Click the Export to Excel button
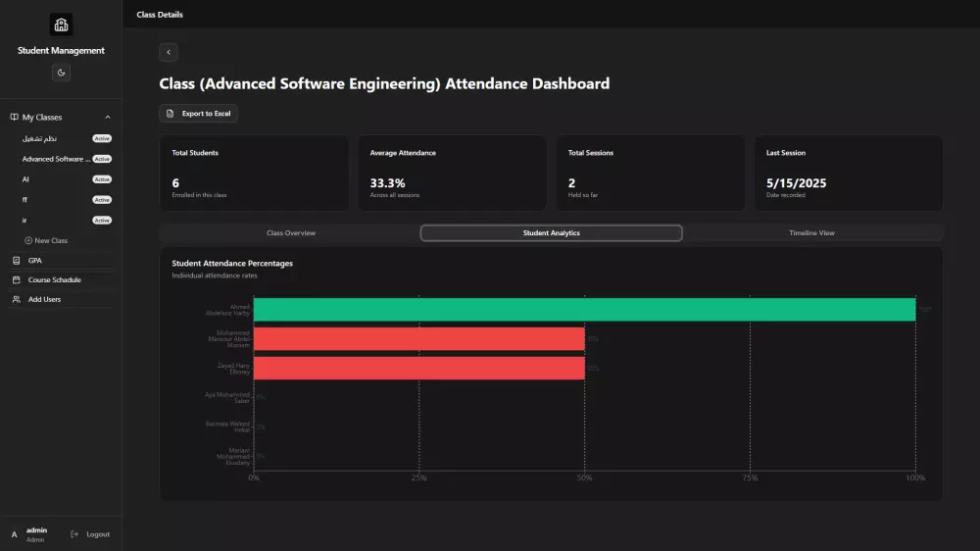 point(198,114)
